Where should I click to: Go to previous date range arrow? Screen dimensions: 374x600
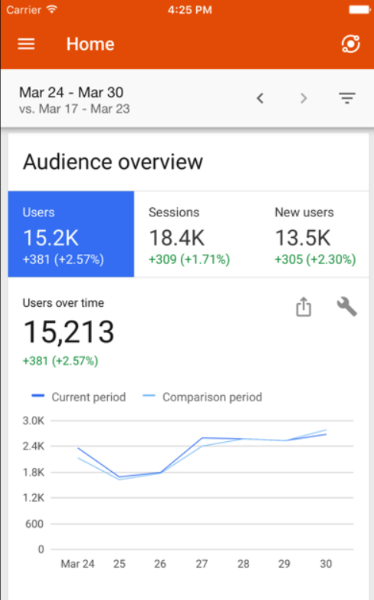click(x=260, y=98)
